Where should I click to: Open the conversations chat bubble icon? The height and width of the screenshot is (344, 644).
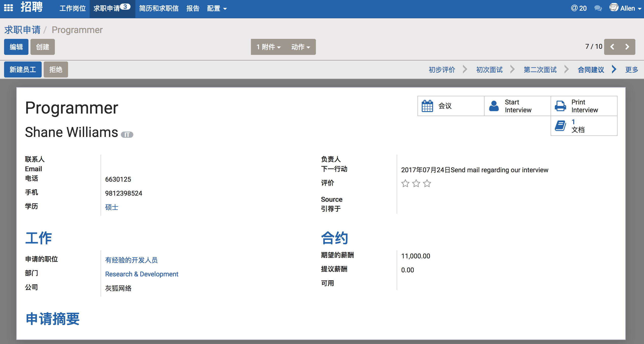[598, 8]
